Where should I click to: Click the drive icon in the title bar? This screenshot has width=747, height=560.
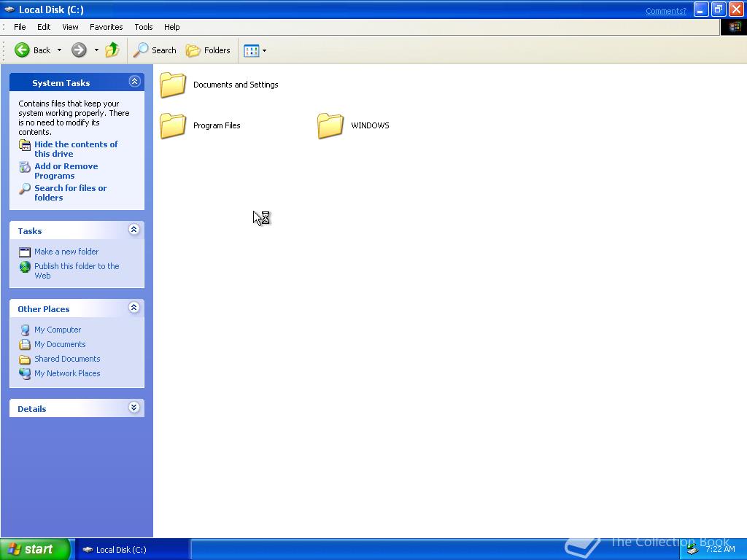point(9,9)
